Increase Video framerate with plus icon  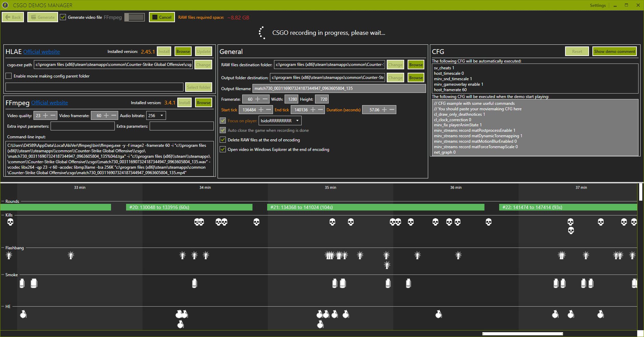106,115
